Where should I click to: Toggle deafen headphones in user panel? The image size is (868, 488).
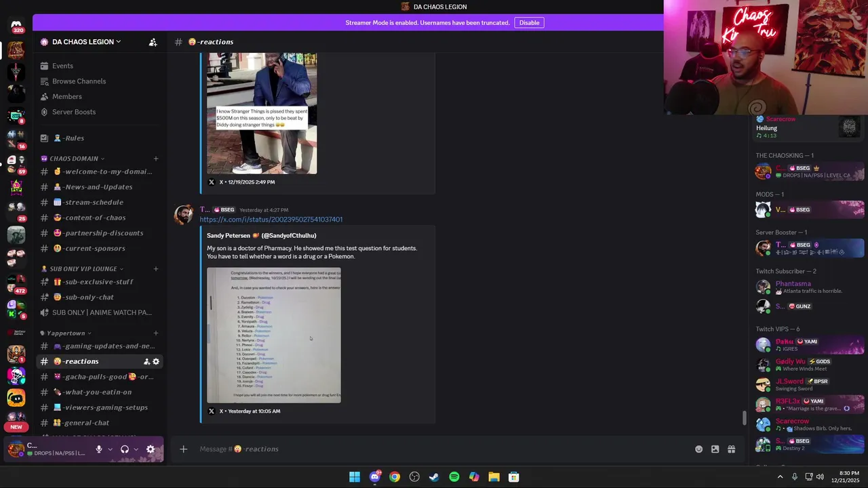coord(125,449)
